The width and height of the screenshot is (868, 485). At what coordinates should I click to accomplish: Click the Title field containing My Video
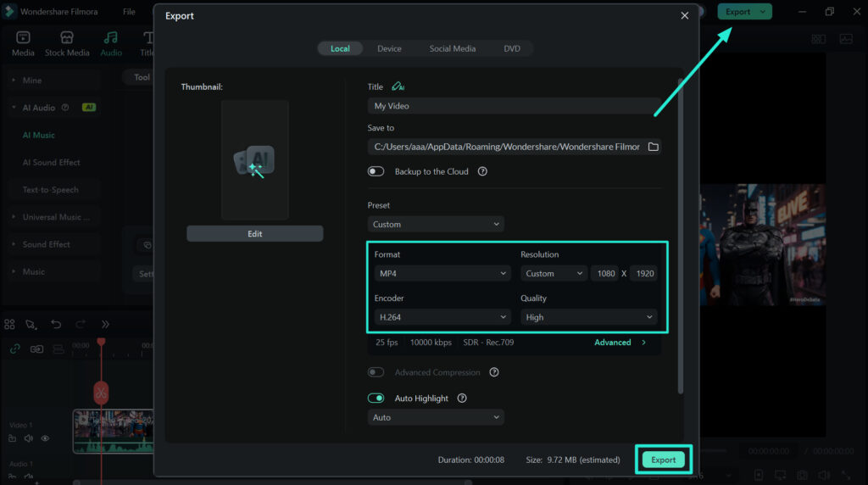pyautogui.click(x=515, y=106)
